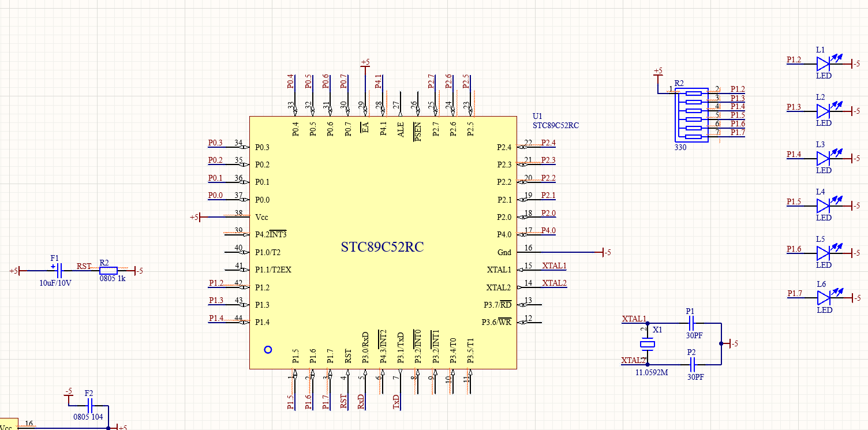868x430 pixels.
Task: Click the RST net label beside capacitor F1
Action: coord(84,266)
